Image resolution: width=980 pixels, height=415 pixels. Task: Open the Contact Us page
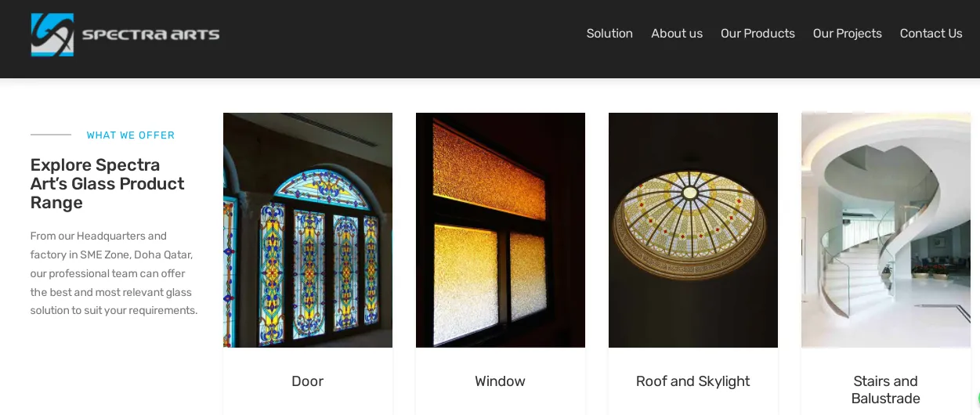pyautogui.click(x=931, y=34)
